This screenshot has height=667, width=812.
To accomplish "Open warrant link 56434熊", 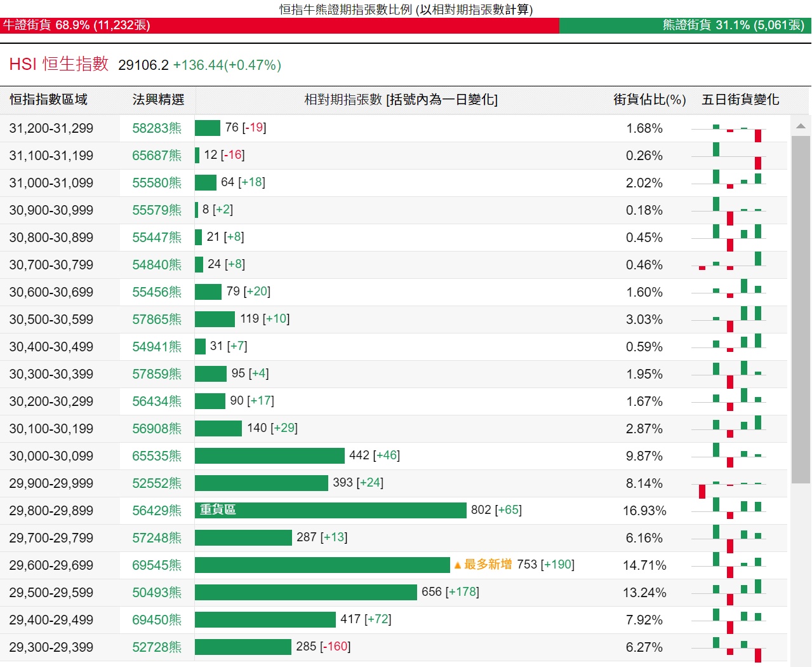I will coord(157,401).
